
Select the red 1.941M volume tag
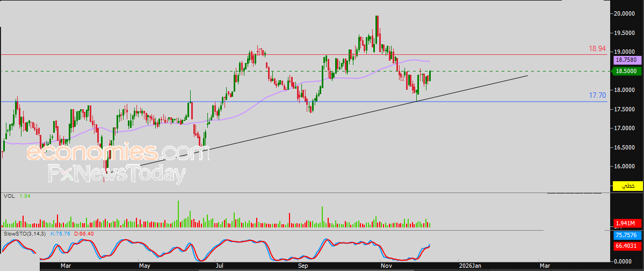pyautogui.click(x=626, y=223)
